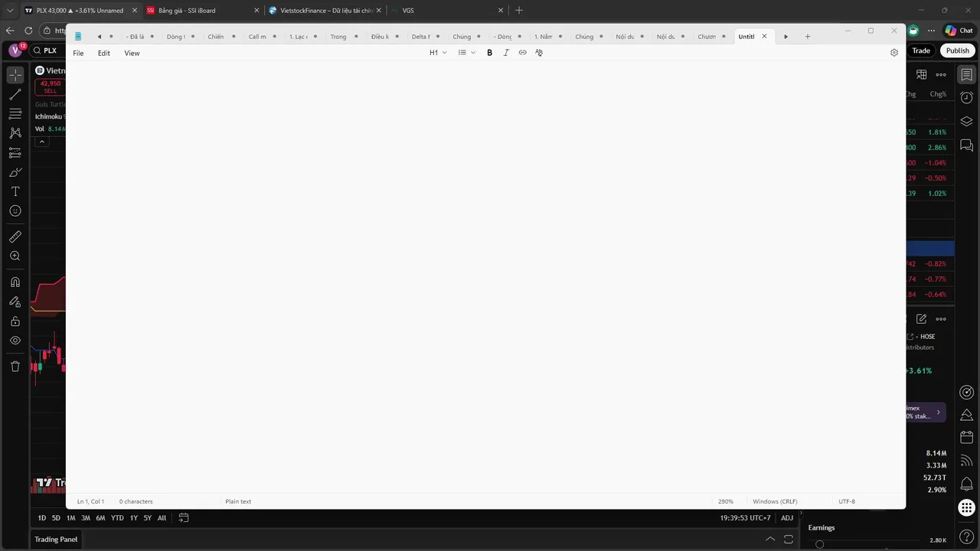The width and height of the screenshot is (980, 551).
Task: Click Windows (CRLF) line ending indicator
Action: pyautogui.click(x=775, y=501)
